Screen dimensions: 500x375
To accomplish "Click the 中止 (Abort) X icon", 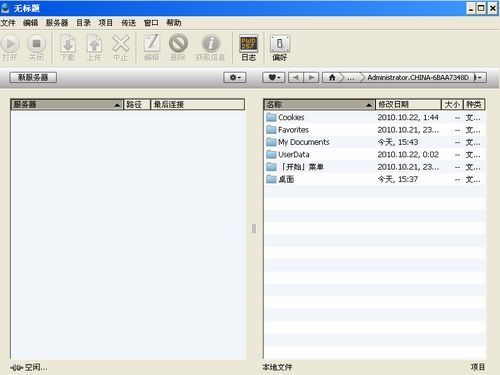I will point(121,44).
